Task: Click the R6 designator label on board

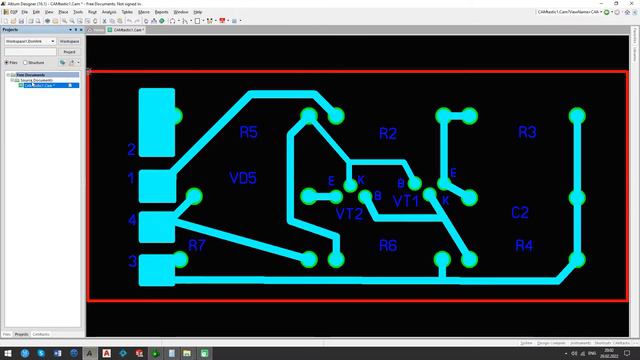Action: [x=388, y=245]
